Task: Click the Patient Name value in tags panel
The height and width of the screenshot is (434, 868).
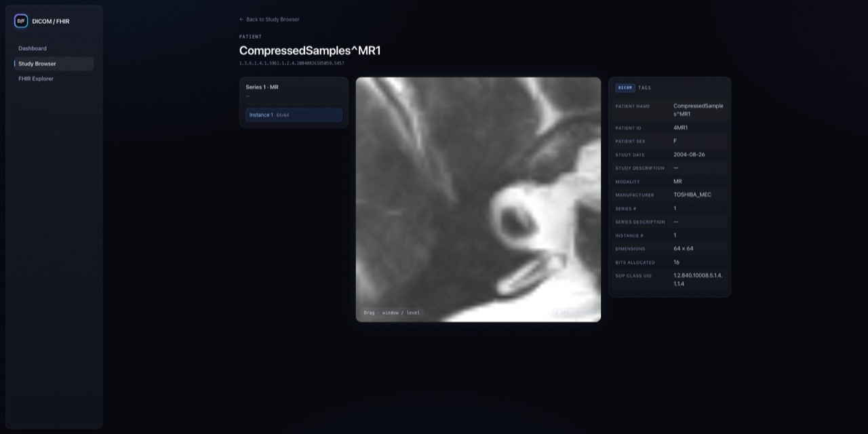Action: click(x=698, y=110)
